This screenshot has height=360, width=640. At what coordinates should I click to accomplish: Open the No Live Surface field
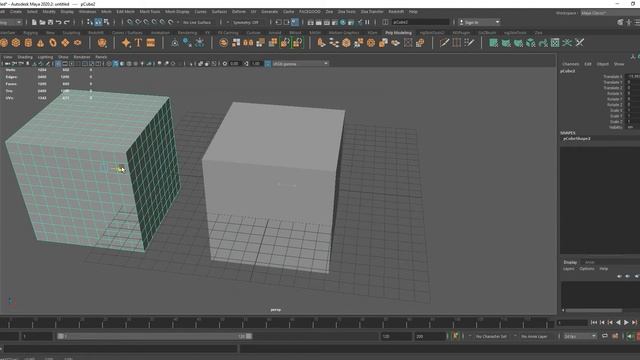[x=197, y=22]
